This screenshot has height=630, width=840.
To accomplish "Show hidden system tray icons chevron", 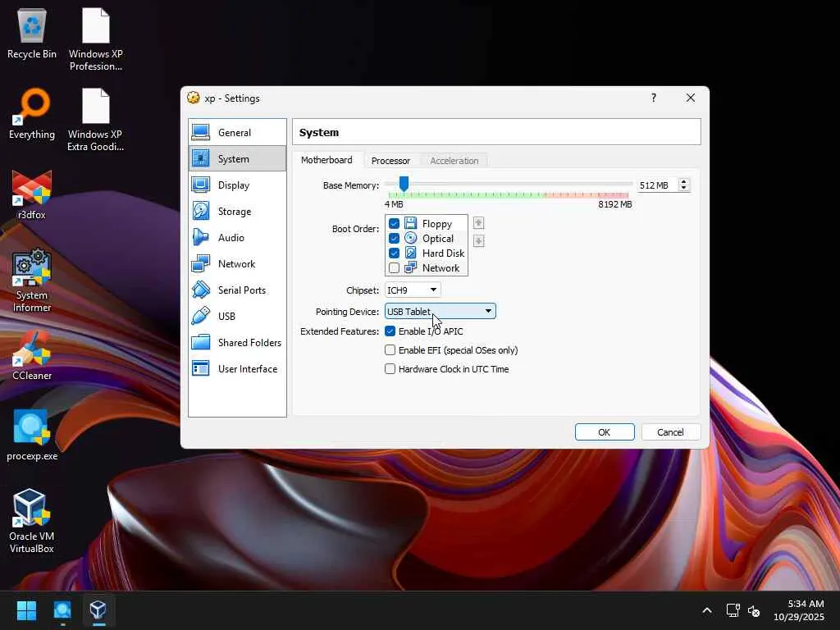I will 707,610.
